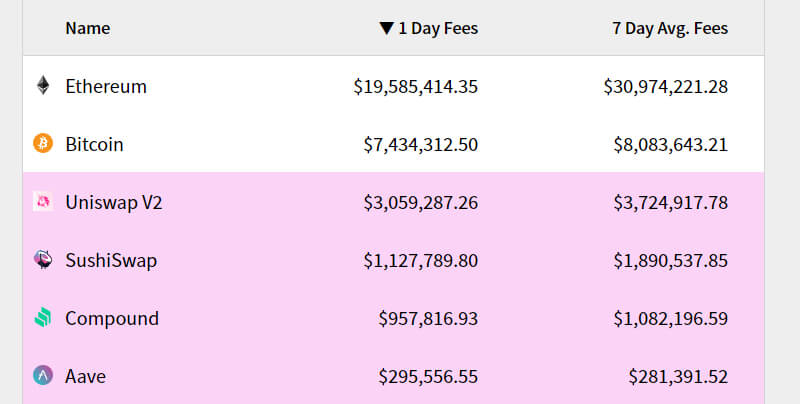Click the SushiSwap logo icon

point(42,260)
